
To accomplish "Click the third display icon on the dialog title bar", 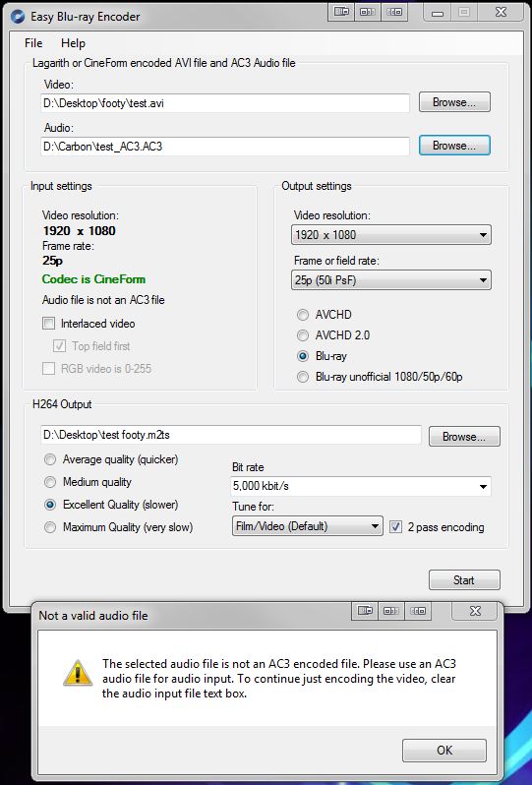I will [x=418, y=610].
